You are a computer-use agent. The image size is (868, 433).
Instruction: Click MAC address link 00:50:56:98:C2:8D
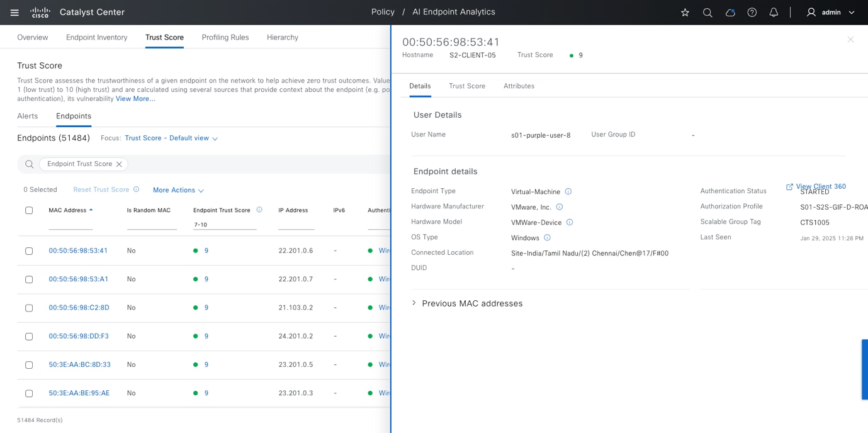79,308
